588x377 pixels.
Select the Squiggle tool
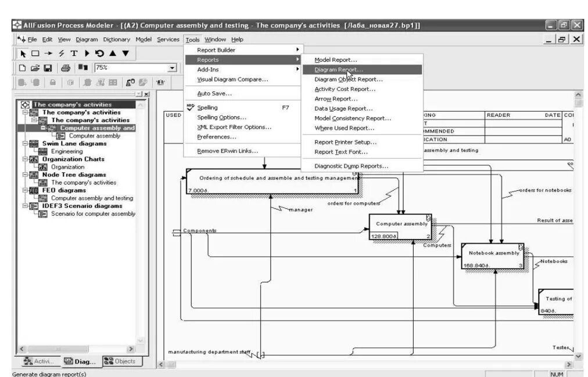point(62,54)
